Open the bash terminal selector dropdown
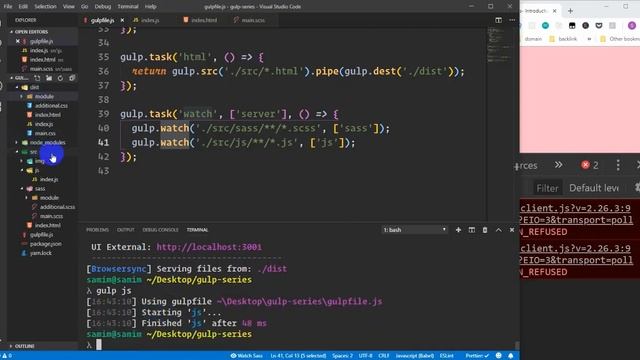This screenshot has width=640, height=360. 414,230
